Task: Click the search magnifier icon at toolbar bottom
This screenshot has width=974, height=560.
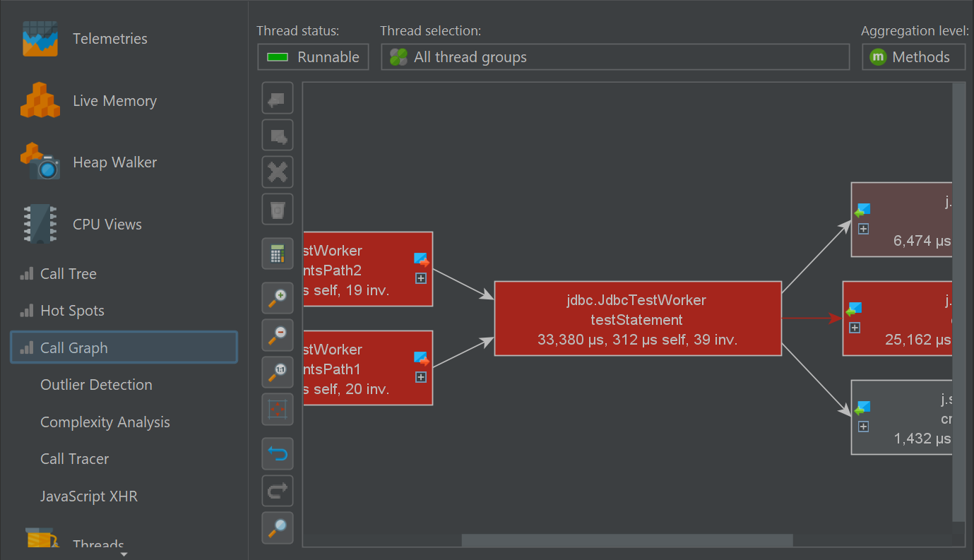Action: point(278,528)
